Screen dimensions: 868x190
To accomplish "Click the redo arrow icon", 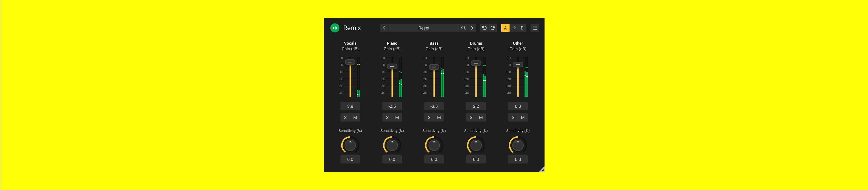I will pyautogui.click(x=493, y=28).
